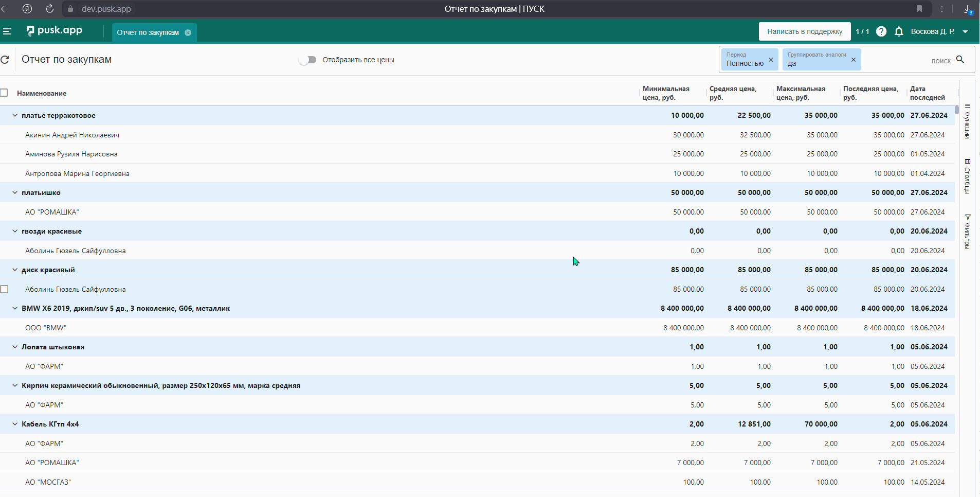Check the select-all checkbox in header

[x=4, y=93]
